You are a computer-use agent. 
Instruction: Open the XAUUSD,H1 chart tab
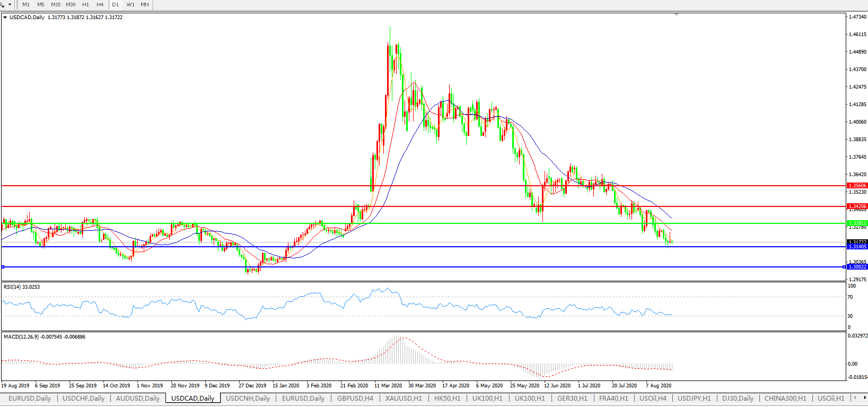[x=404, y=399]
